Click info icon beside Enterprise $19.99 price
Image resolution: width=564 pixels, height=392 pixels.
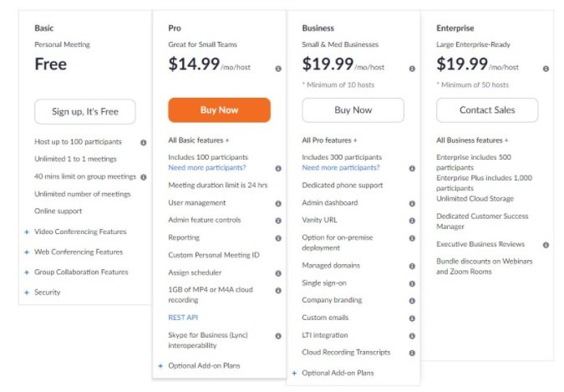click(x=546, y=69)
